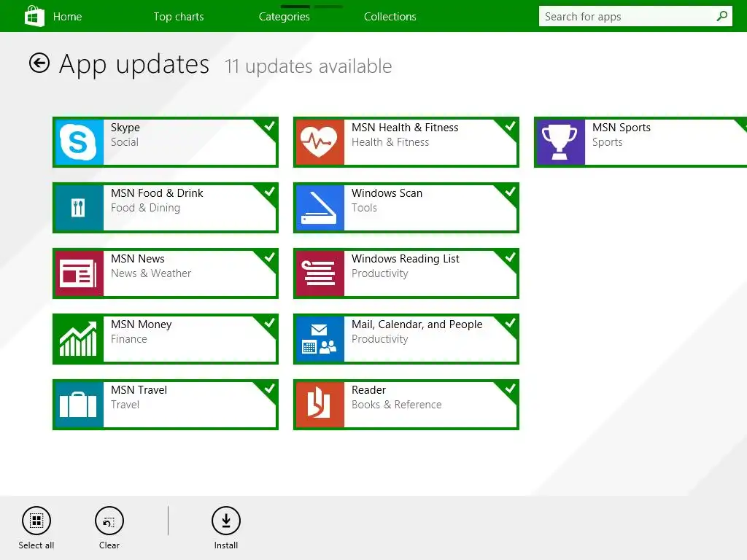The height and width of the screenshot is (560, 747).
Task: Click the Select all label
Action: [36, 545]
